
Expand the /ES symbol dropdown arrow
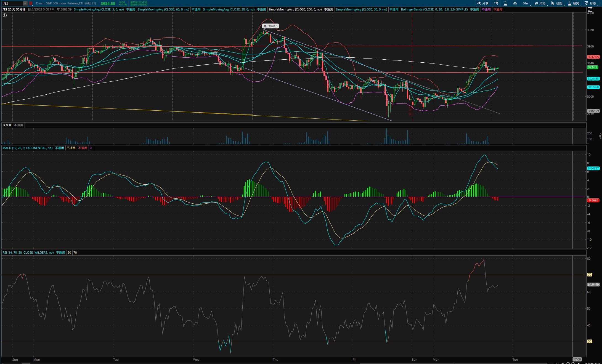coord(25,3)
